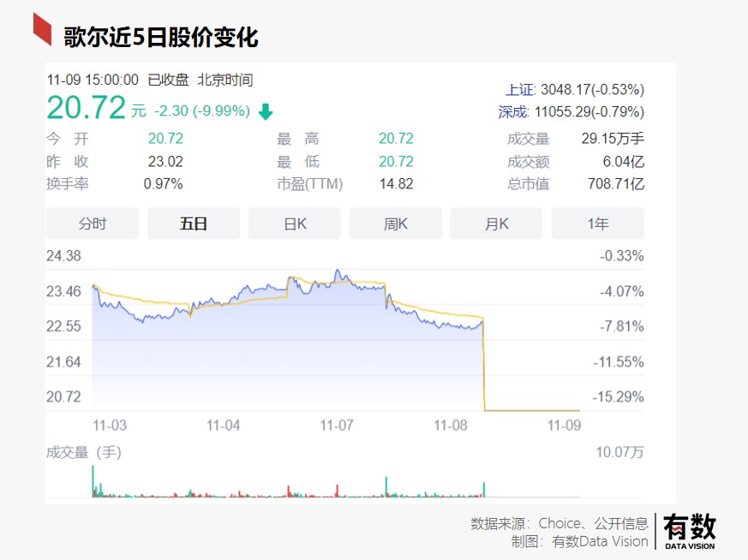
Task: Switch to the 五日 tab
Action: [193, 223]
